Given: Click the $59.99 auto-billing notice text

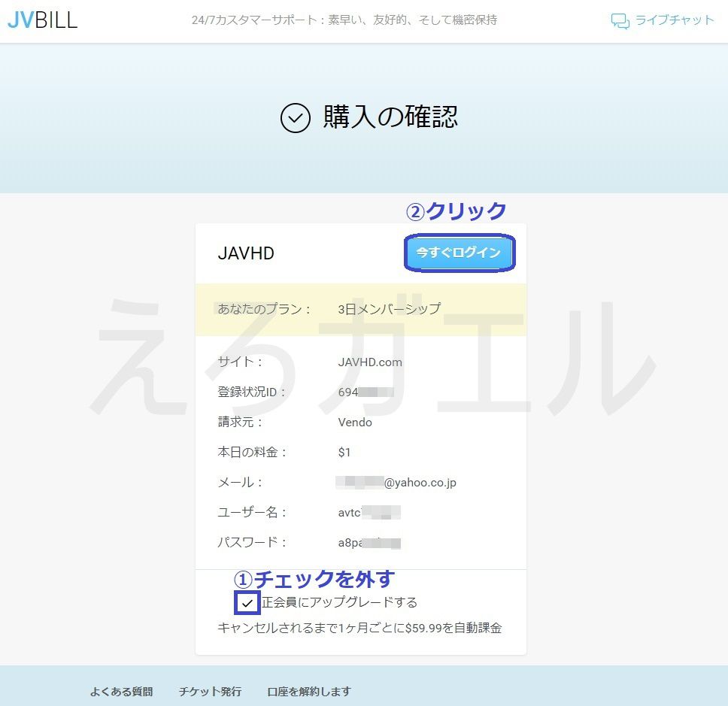Looking at the screenshot, I should pyautogui.click(x=359, y=628).
